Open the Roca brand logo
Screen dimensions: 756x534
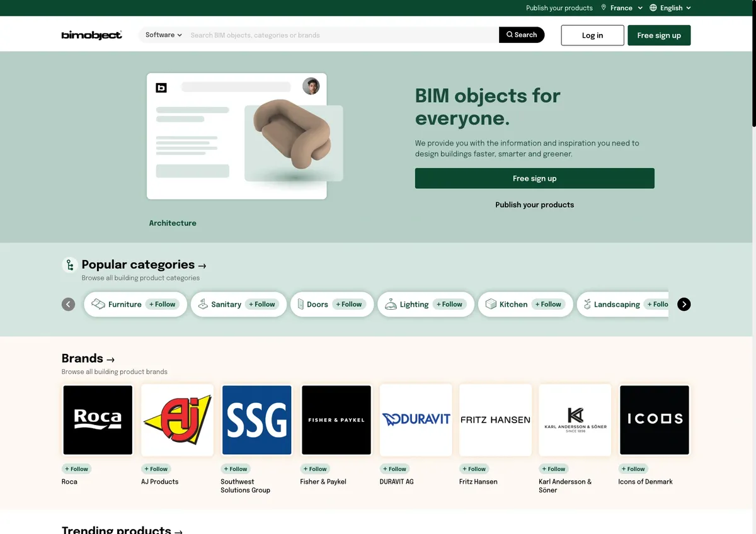click(98, 419)
